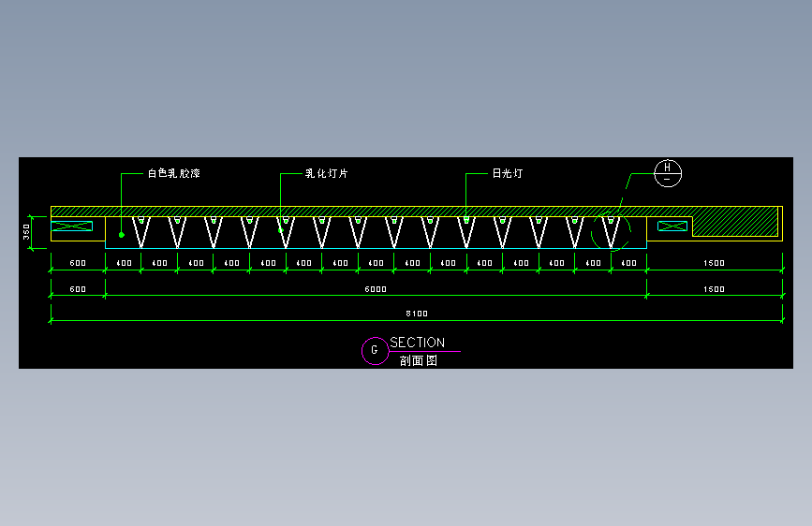Select the 剖面图 subtitle text

(419, 360)
